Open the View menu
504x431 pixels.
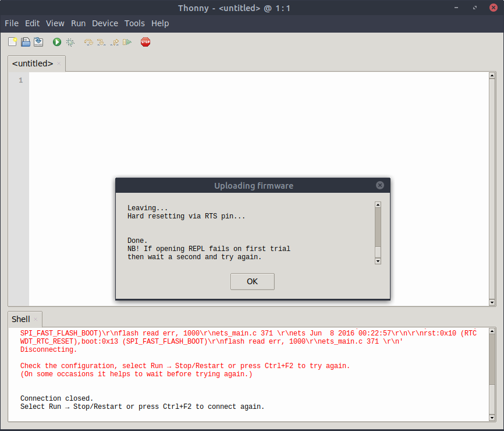pos(55,23)
